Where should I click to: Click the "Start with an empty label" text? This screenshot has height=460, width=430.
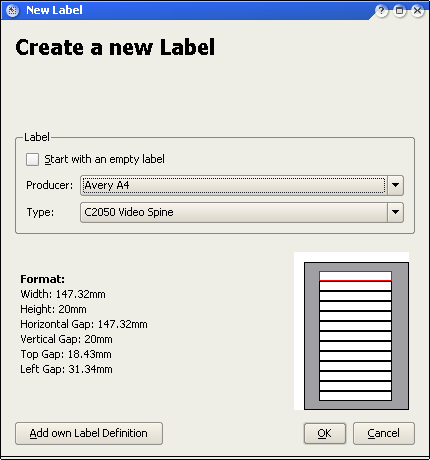pos(104,159)
